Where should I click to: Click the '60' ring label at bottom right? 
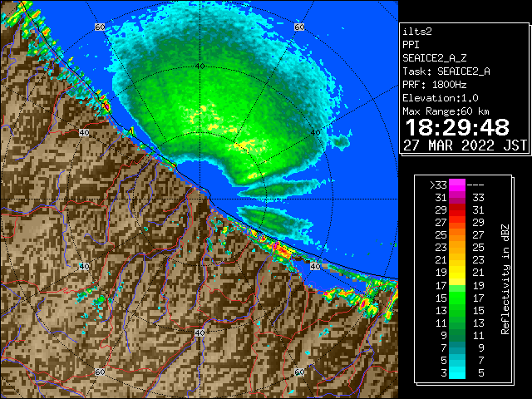(299, 372)
